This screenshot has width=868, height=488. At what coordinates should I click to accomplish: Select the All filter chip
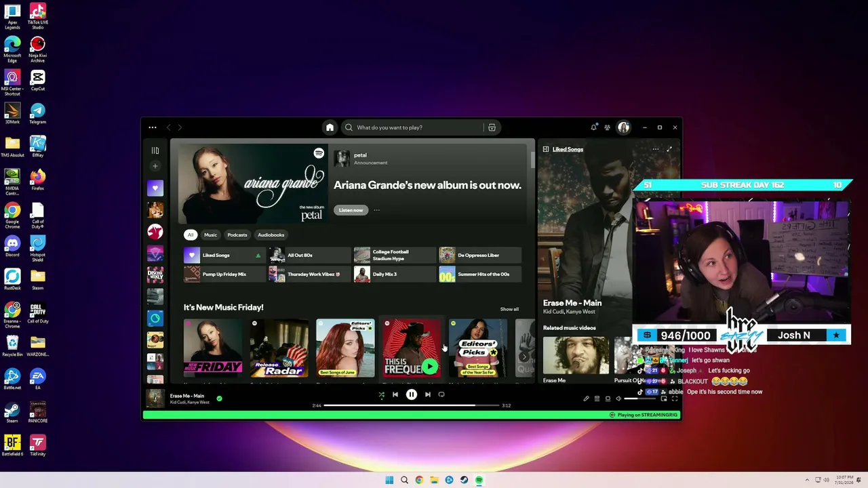191,235
